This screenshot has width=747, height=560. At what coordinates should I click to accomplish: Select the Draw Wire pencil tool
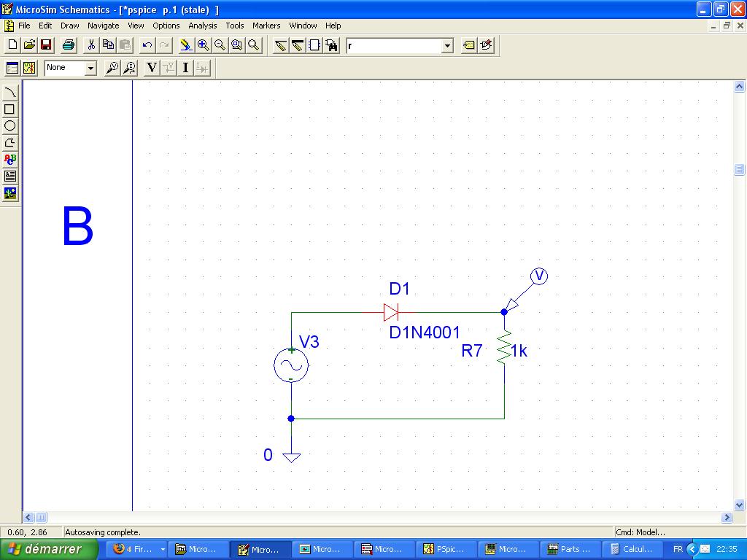point(281,45)
